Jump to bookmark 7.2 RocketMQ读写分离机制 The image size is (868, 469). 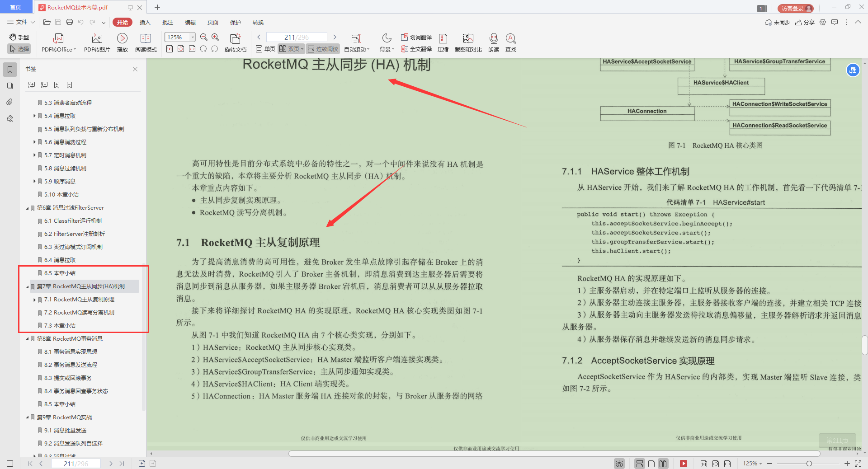coord(79,313)
